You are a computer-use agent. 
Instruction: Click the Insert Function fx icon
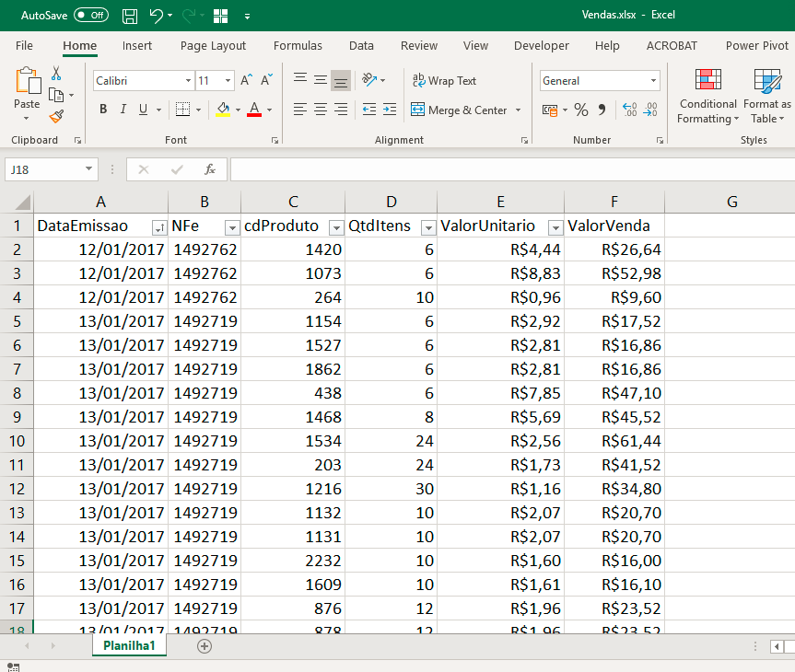[210, 169]
